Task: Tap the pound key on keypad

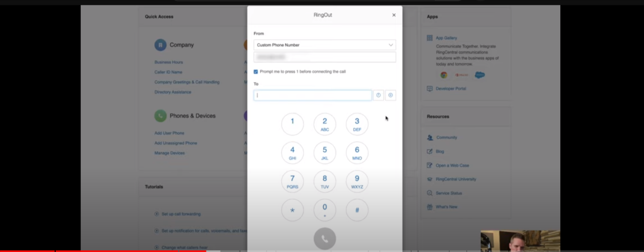Action: coord(357,210)
